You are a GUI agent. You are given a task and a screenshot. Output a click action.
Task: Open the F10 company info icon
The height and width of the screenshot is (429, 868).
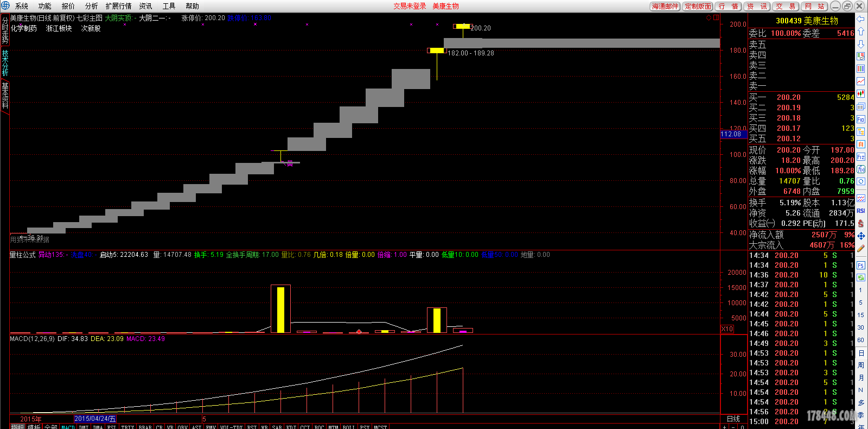861,119
